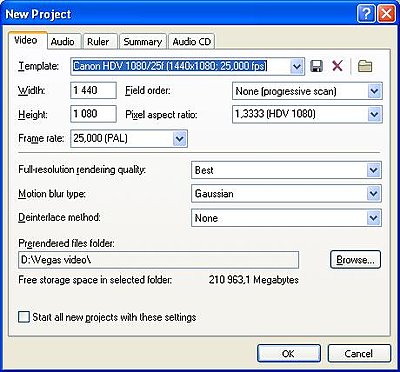Click the New Project title bar text

click(x=38, y=15)
